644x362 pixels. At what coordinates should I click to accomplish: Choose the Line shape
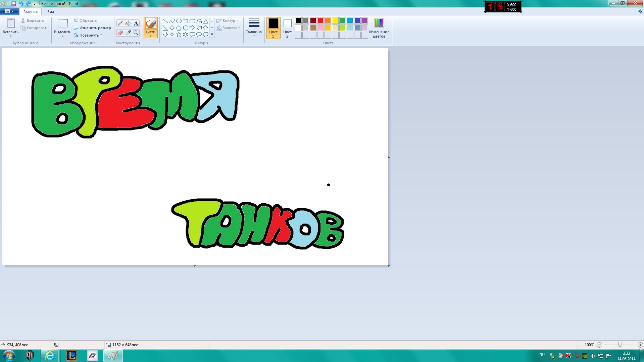pos(165,21)
